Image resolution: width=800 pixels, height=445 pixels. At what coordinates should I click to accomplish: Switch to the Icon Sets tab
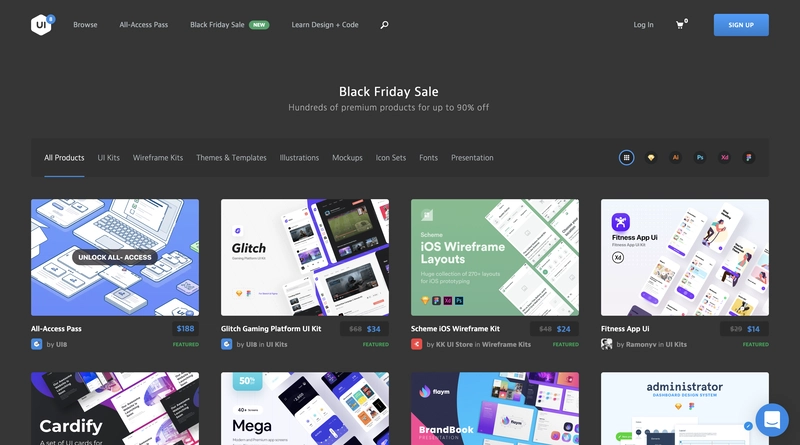pyautogui.click(x=391, y=158)
